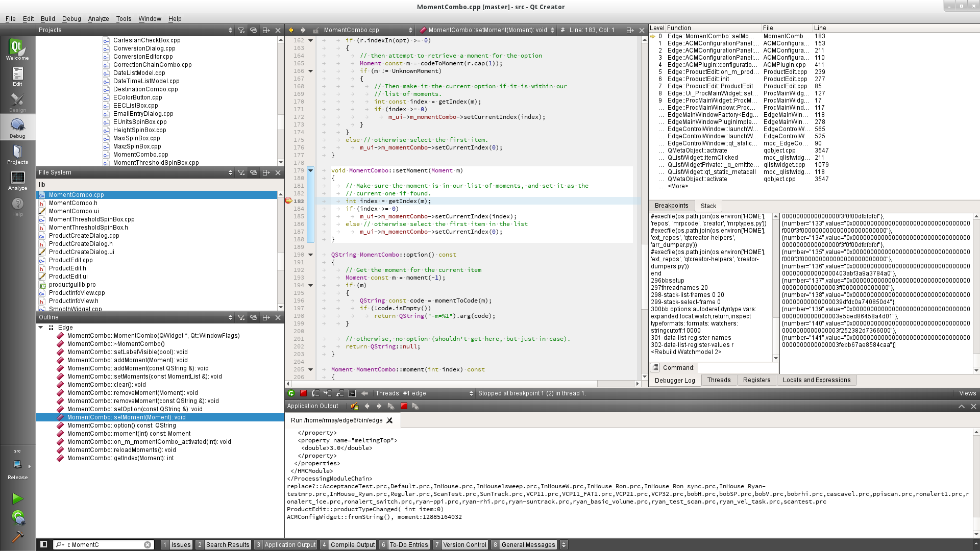This screenshot has width=980, height=551.
Task: Click the Views button
Action: [x=967, y=393]
